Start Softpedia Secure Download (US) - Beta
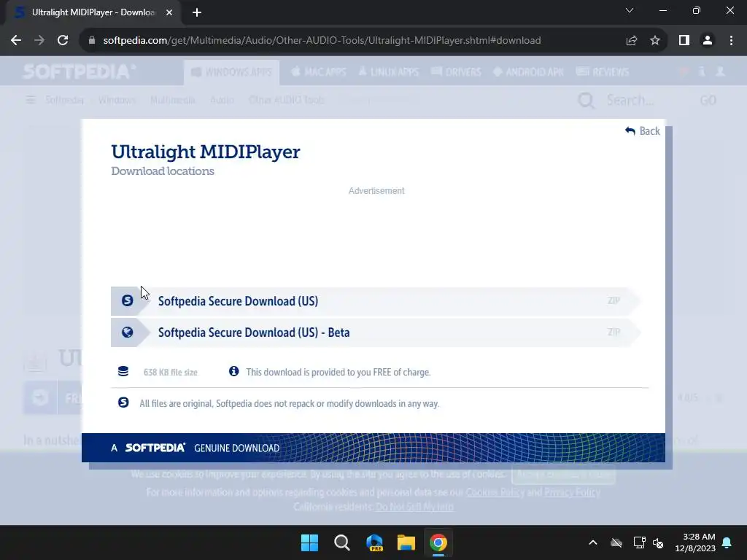The height and width of the screenshot is (560, 747). pyautogui.click(x=374, y=332)
